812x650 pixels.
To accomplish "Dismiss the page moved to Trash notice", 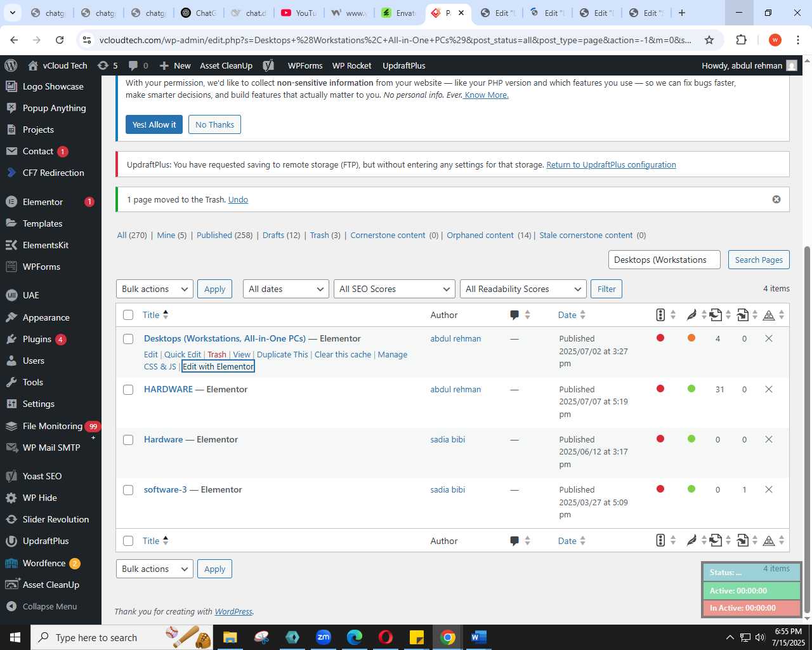I will [x=776, y=199].
